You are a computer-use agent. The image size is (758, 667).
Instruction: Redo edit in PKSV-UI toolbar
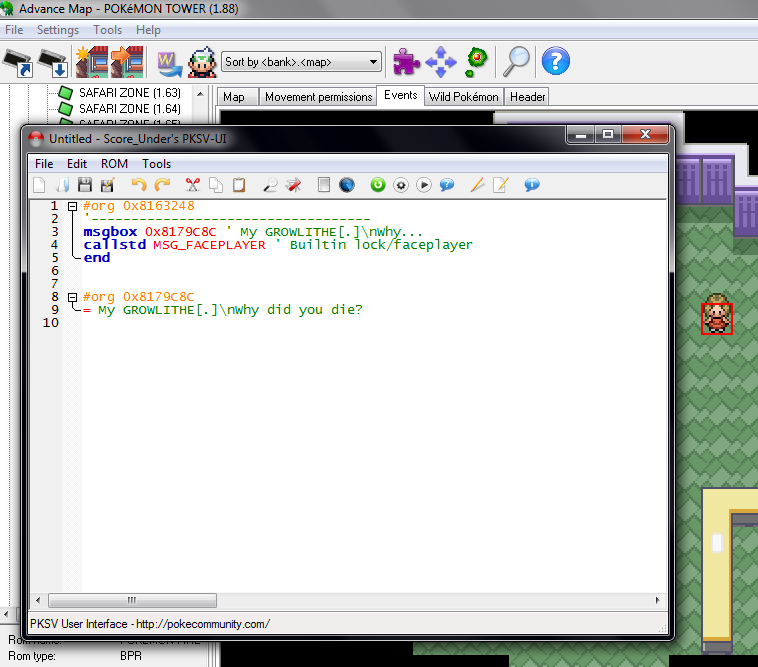(162, 185)
